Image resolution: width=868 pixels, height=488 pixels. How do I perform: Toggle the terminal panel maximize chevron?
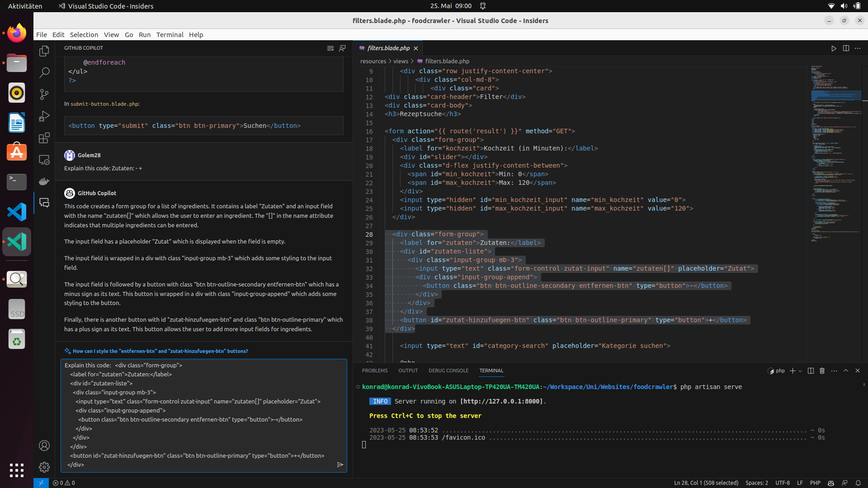tap(845, 371)
